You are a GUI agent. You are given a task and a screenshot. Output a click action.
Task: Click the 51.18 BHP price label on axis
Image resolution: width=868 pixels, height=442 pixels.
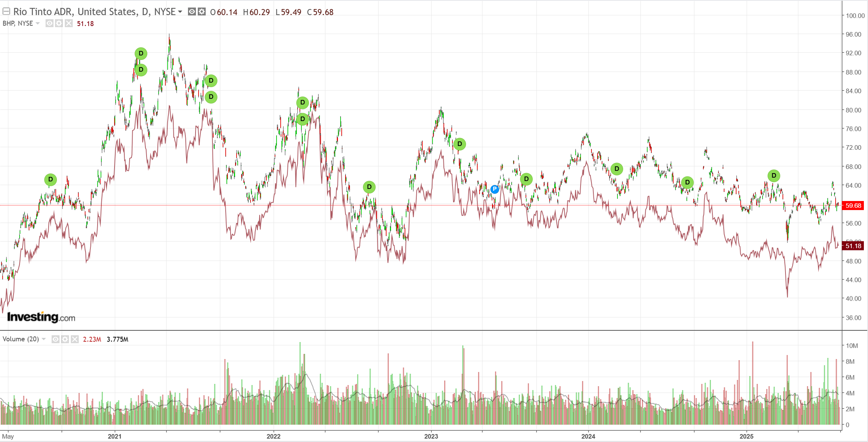pyautogui.click(x=853, y=246)
